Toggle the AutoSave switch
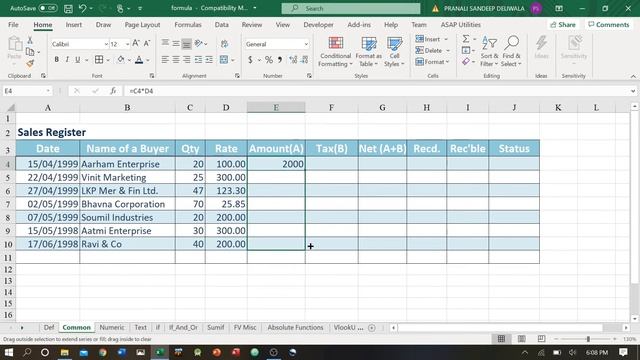The image size is (640, 360). 48,8
